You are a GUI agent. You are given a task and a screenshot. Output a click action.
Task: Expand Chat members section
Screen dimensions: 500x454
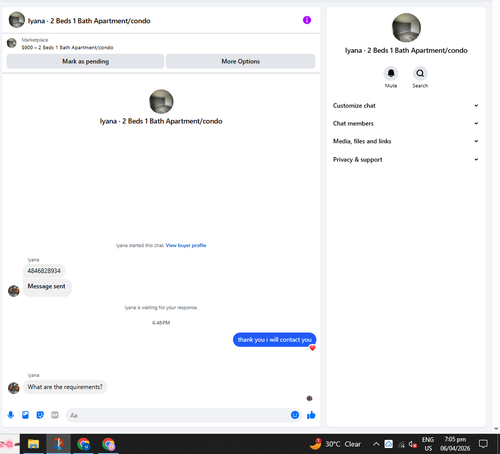tap(406, 123)
